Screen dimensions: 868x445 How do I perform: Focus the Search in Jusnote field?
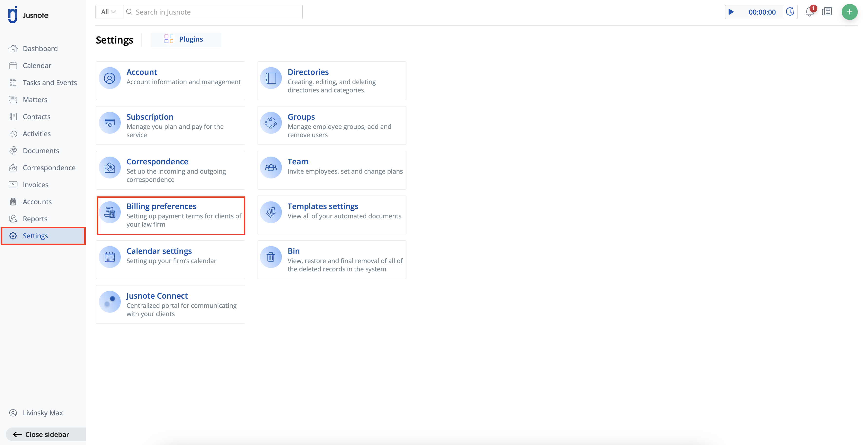point(213,12)
